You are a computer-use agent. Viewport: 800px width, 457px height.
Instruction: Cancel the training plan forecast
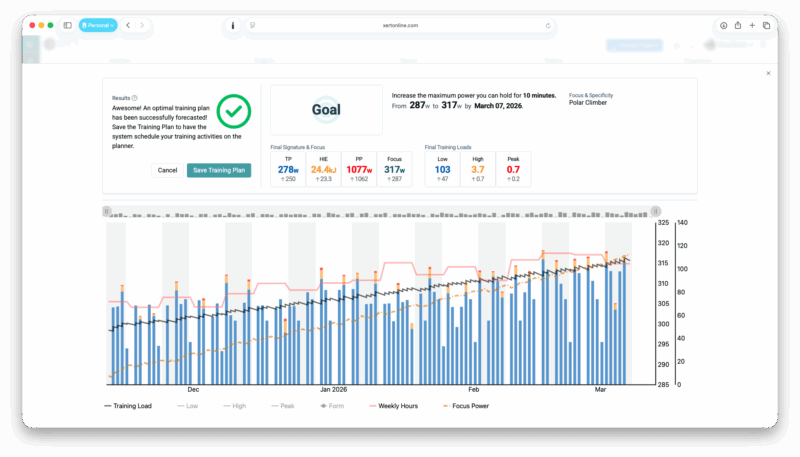(167, 170)
